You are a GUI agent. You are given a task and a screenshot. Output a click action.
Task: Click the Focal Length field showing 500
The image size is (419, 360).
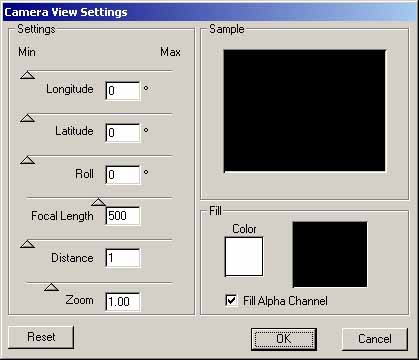[123, 216]
